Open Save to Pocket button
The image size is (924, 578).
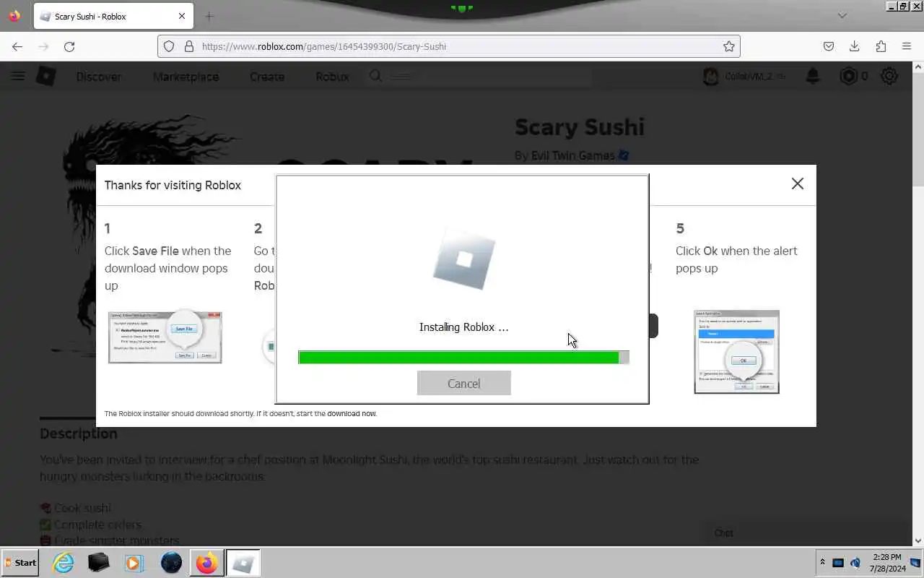tap(829, 46)
